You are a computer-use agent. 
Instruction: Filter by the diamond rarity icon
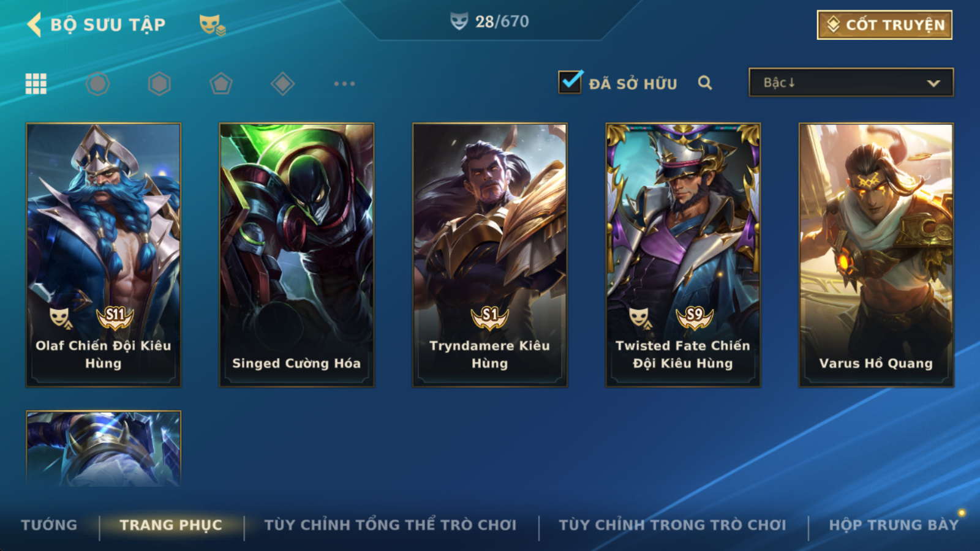282,84
